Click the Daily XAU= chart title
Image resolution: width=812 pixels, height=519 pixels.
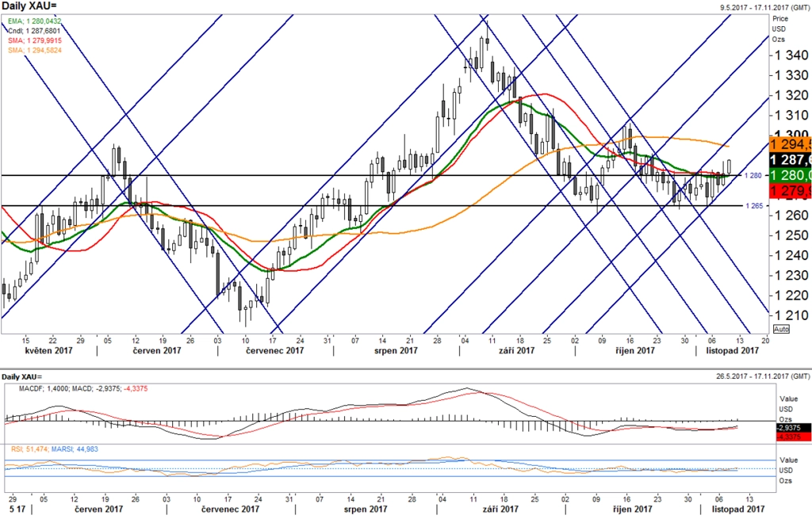point(29,6)
